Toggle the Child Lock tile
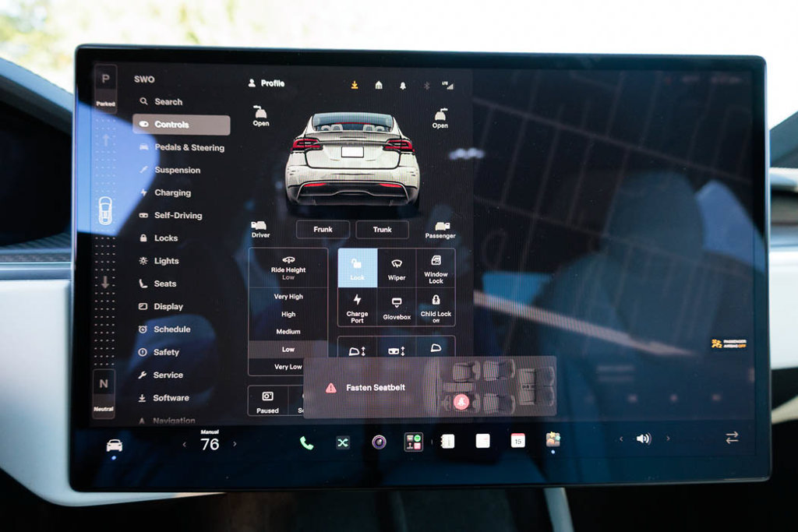Screen dimensions: 798x532 [x=436, y=308]
